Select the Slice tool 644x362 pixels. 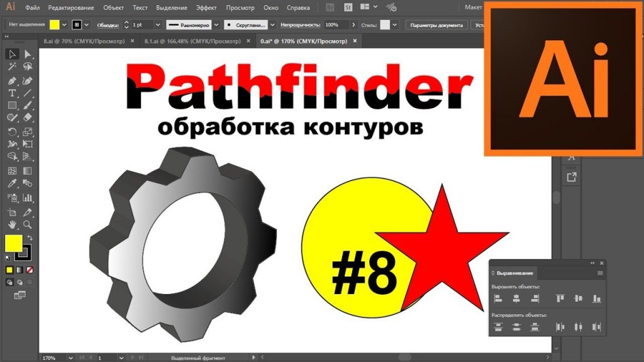(x=28, y=212)
